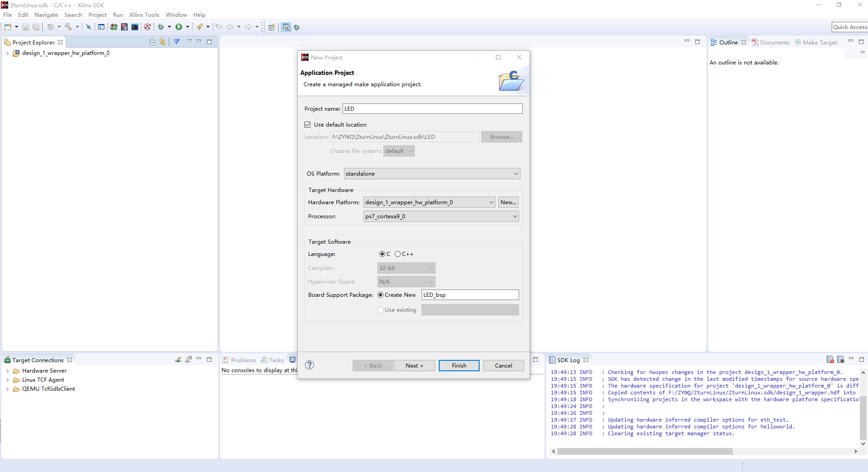Click the Generate linker script toolbar icon
Image resolution: width=868 pixels, height=472 pixels.
coord(114,27)
